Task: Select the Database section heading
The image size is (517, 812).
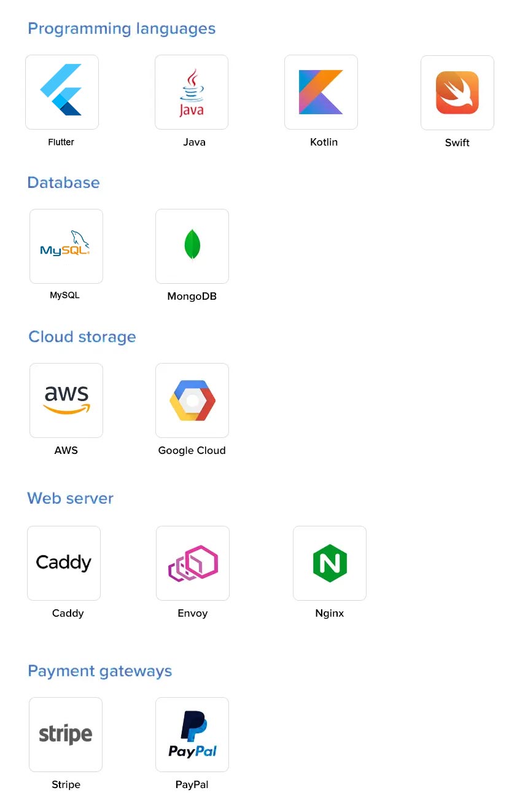Action: click(63, 182)
